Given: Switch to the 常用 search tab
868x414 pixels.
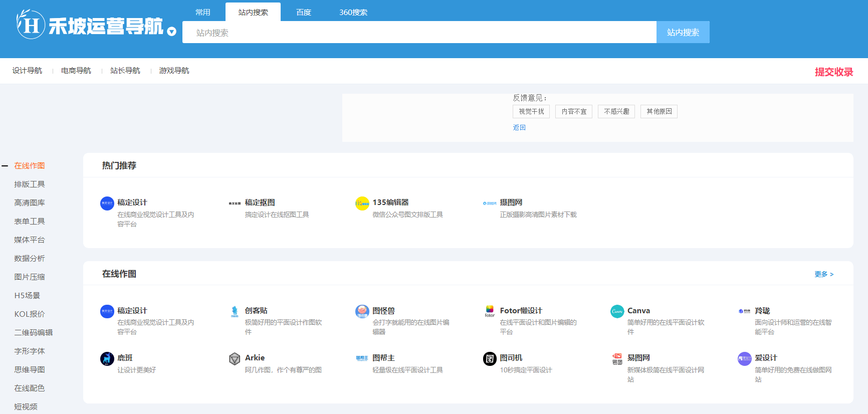Looking at the screenshot, I should [x=203, y=12].
